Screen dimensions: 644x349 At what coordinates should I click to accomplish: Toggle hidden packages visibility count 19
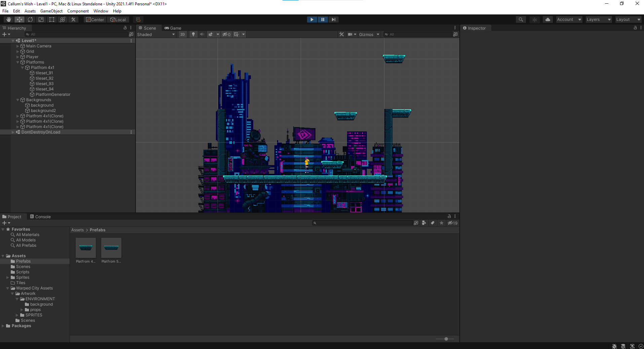coord(453,223)
